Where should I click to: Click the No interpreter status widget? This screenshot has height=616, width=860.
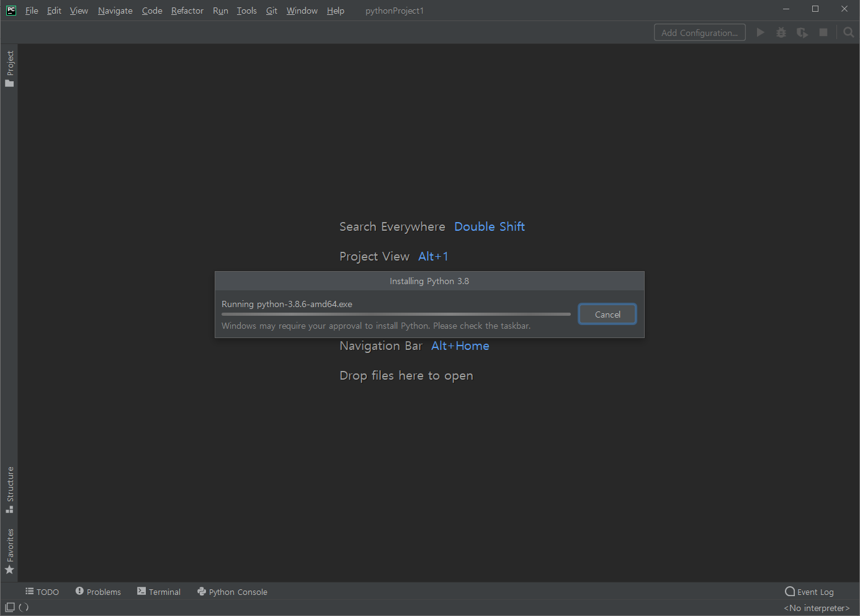(817, 608)
